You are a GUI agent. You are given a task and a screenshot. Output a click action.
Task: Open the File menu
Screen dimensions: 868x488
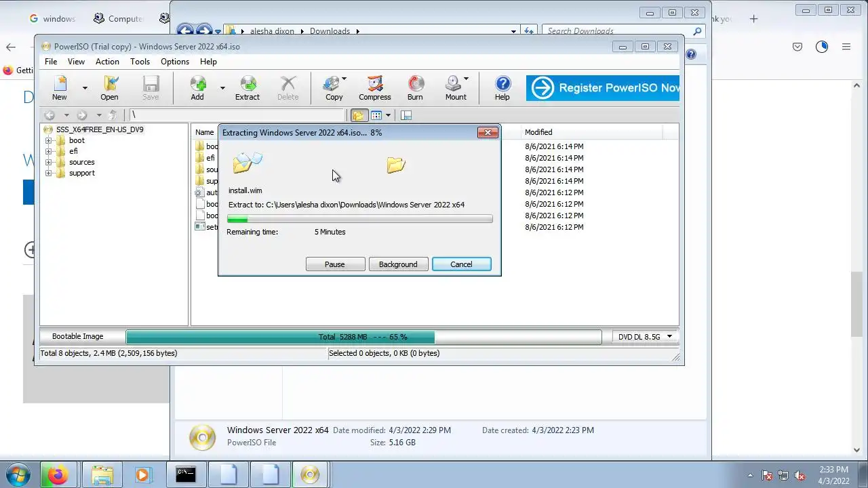[x=51, y=62]
